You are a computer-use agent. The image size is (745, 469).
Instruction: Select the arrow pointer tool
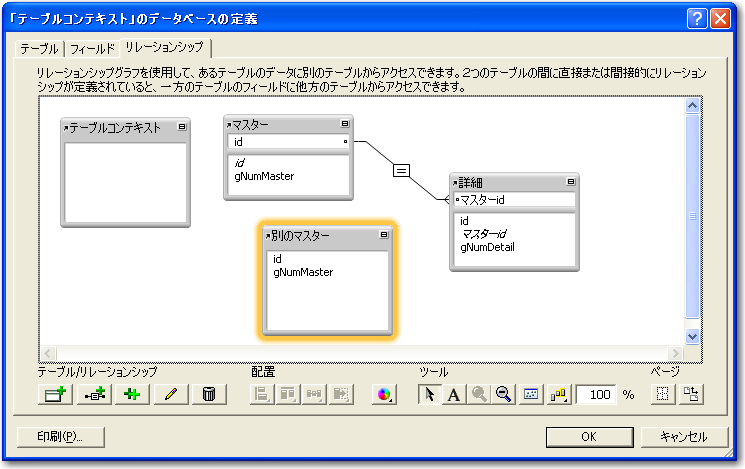[x=429, y=395]
